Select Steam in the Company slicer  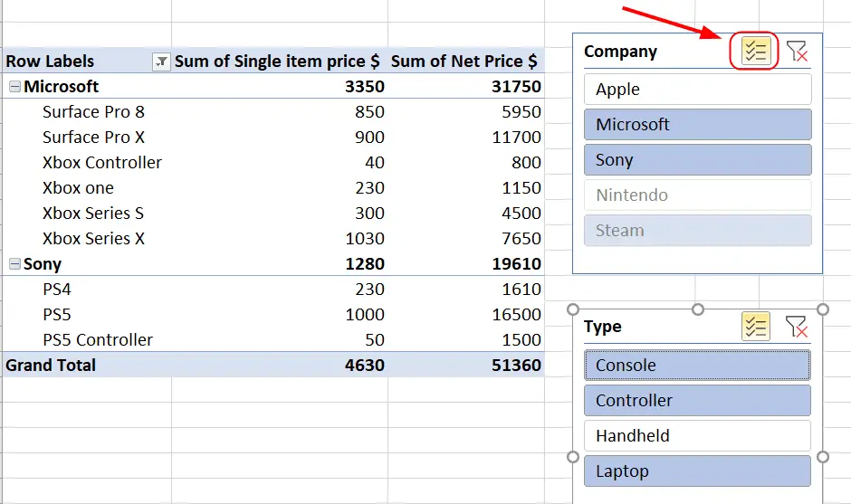coord(697,230)
